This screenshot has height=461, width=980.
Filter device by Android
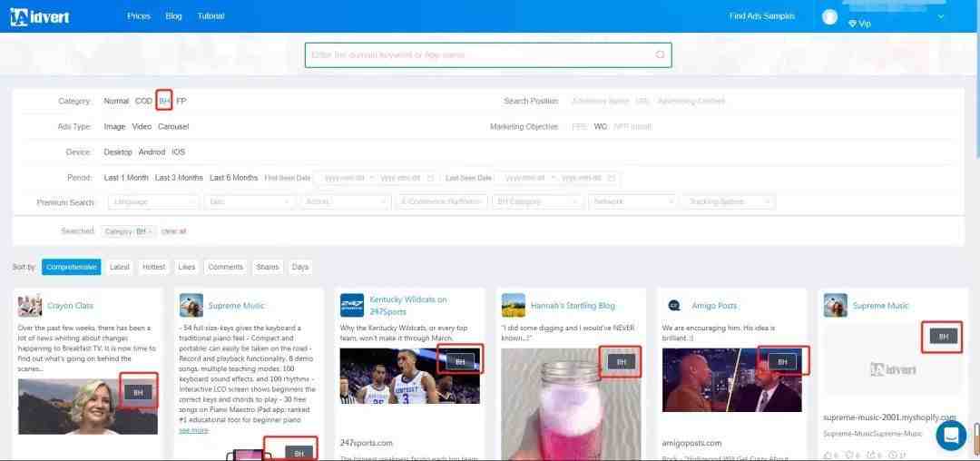pyautogui.click(x=152, y=152)
